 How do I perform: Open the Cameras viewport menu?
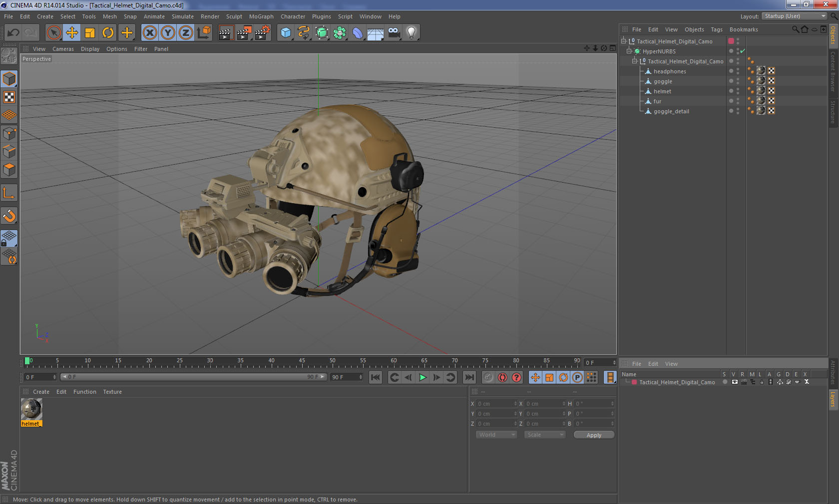63,49
